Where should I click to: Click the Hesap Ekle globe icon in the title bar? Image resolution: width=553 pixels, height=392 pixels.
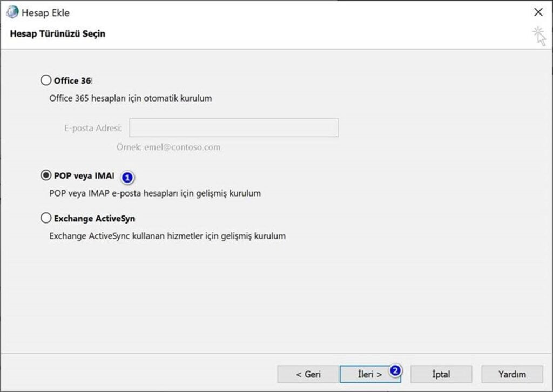[12, 12]
